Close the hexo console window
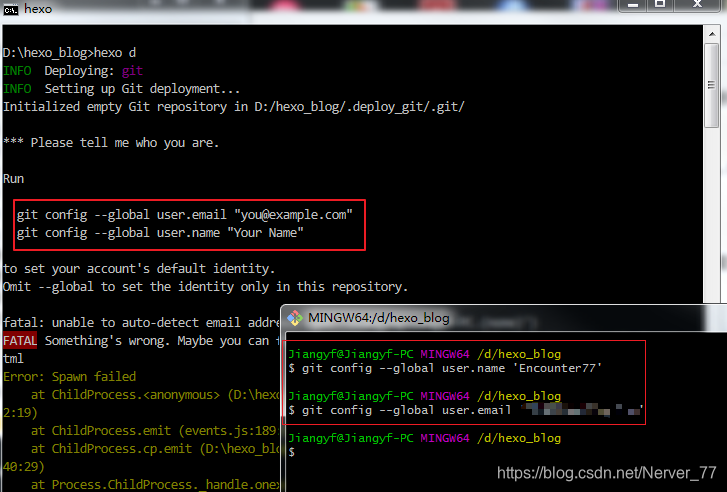This screenshot has height=492, width=727. [697, 5]
